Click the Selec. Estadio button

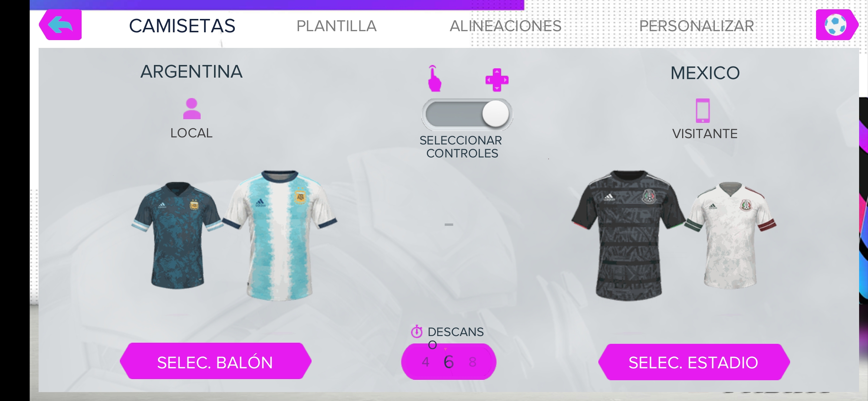point(694,362)
